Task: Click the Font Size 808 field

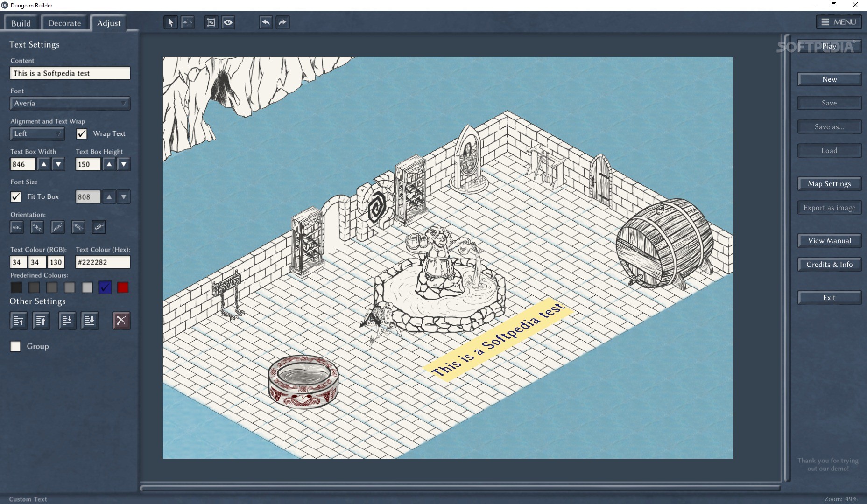Action: 88,197
